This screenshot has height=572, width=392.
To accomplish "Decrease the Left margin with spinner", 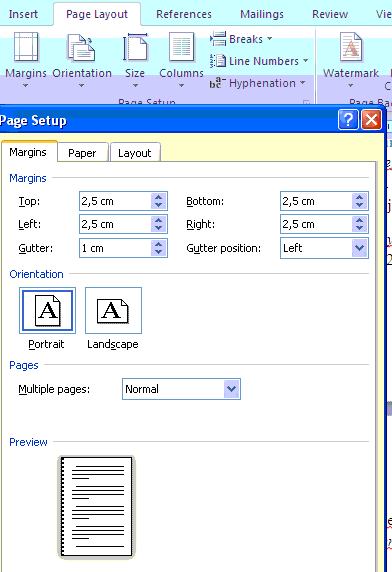I will [x=159, y=228].
